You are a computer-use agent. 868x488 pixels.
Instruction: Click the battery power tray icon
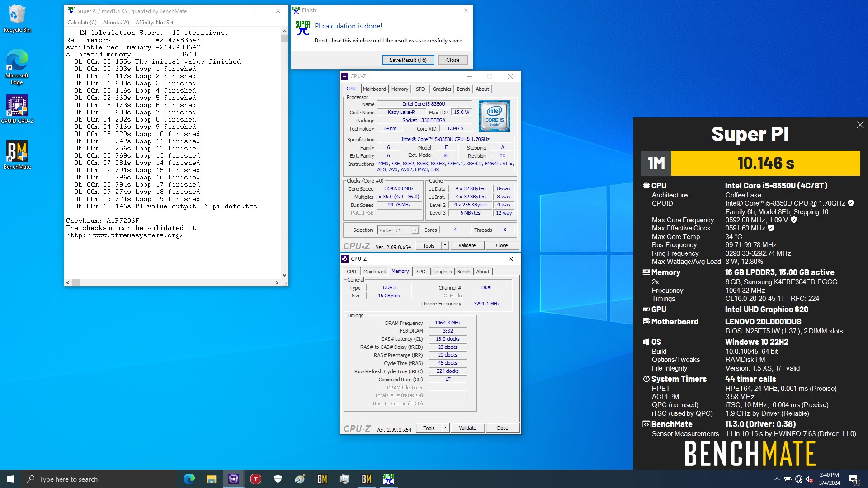click(x=788, y=479)
